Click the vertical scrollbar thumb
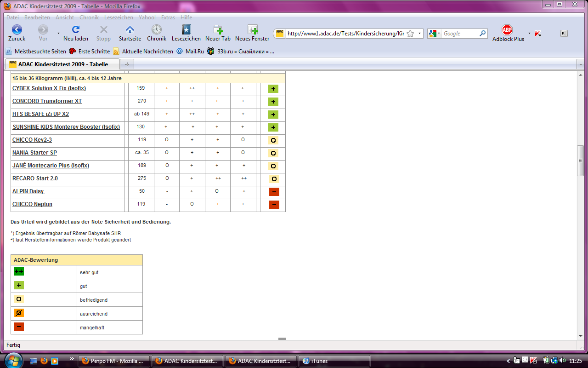The height and width of the screenshot is (368, 588). (580, 161)
